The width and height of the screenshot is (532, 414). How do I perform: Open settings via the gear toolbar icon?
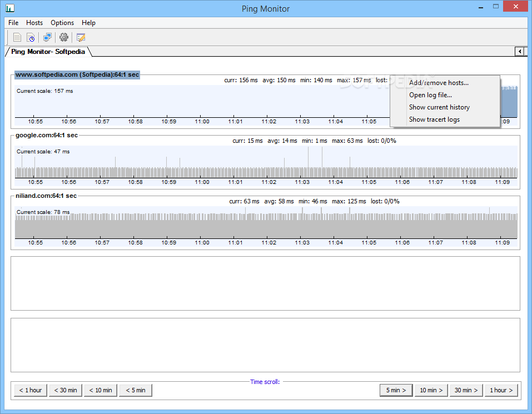63,37
